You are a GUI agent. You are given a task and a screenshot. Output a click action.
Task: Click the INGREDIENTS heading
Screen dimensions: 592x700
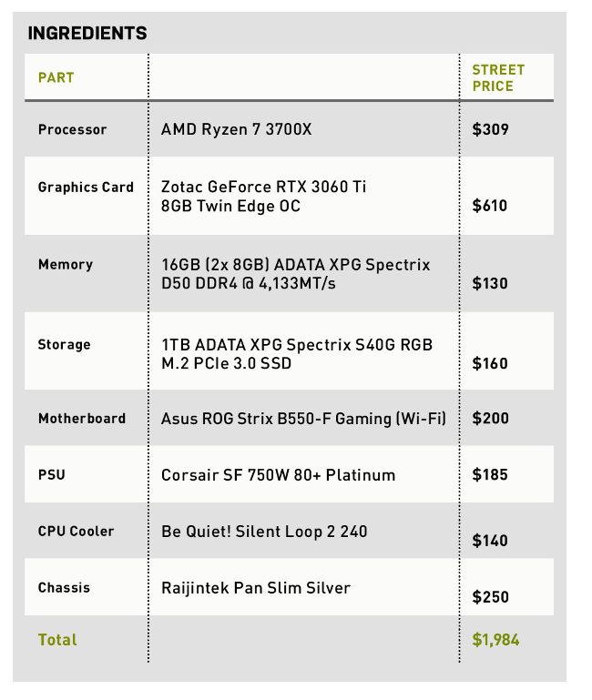[x=87, y=33]
